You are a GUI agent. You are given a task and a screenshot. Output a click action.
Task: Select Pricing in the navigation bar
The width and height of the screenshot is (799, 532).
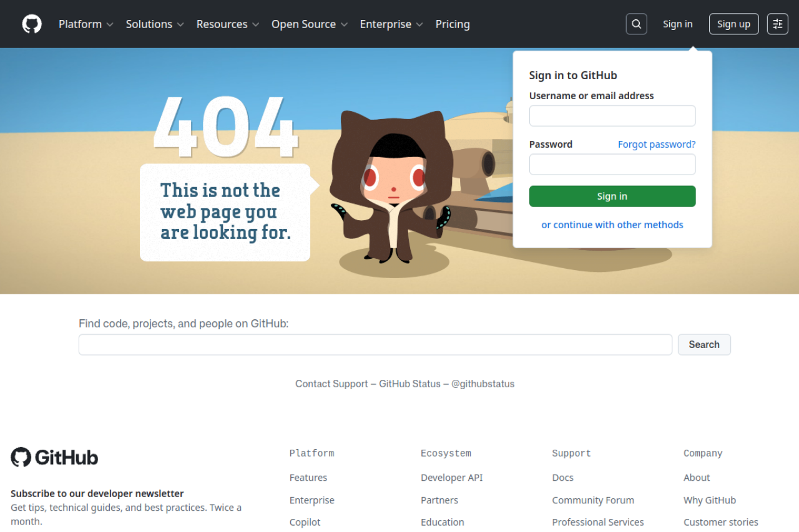point(453,24)
